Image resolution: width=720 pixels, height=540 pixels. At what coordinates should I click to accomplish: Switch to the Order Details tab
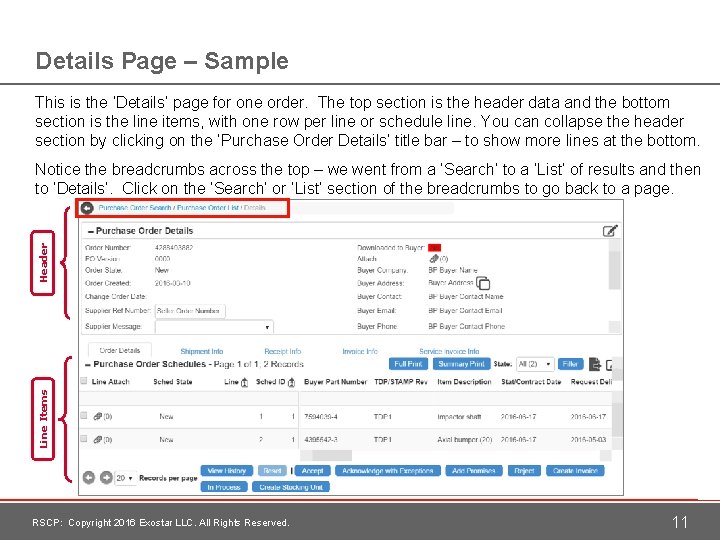click(119, 350)
